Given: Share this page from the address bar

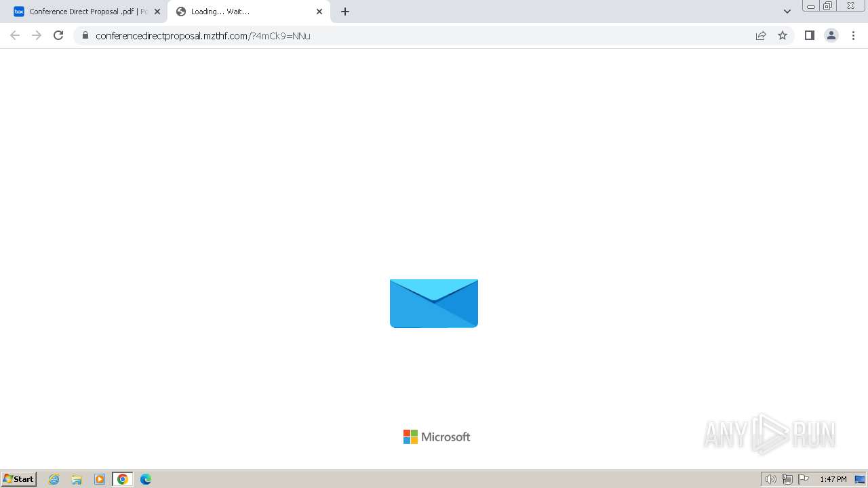Looking at the screenshot, I should [x=761, y=35].
